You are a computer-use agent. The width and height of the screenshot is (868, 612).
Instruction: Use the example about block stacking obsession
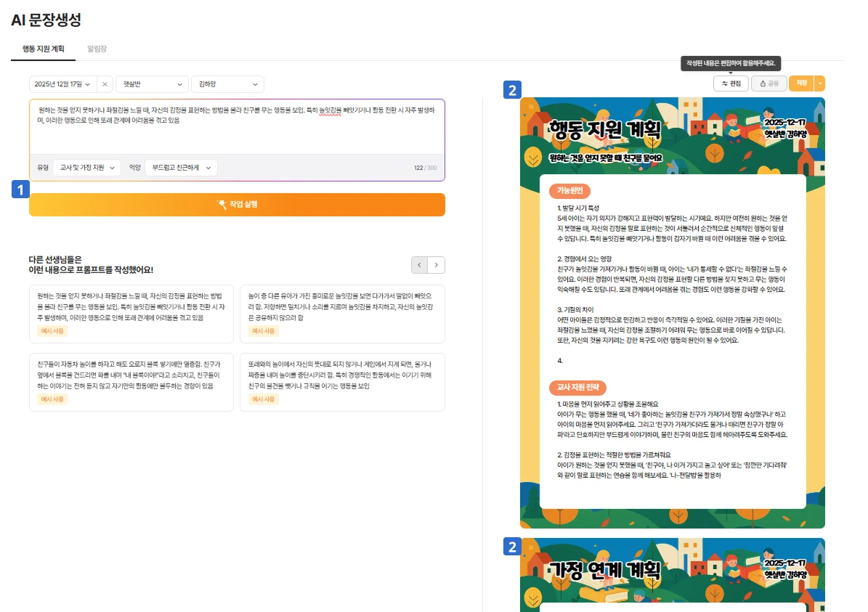52,399
